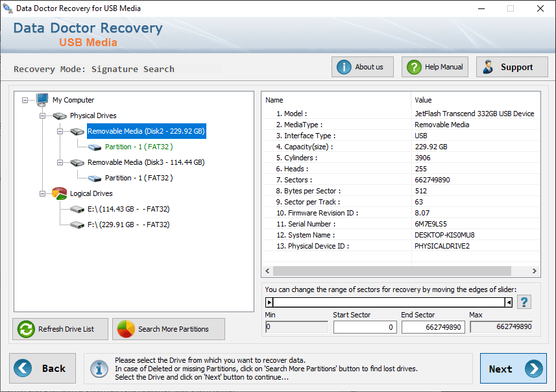Collapse the Physical Drives tree node
Viewport: 556px width, 392px height.
pyautogui.click(x=42, y=116)
